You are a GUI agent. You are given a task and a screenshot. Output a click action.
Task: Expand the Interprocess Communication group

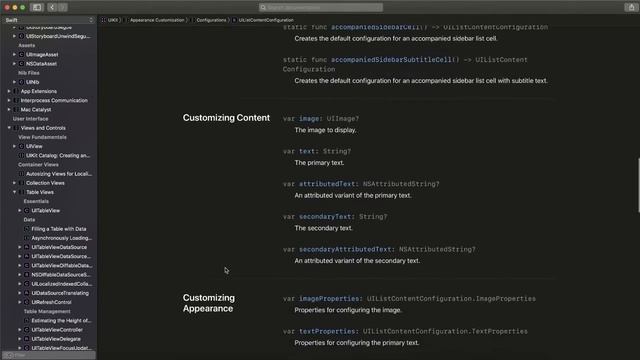tap(9, 100)
